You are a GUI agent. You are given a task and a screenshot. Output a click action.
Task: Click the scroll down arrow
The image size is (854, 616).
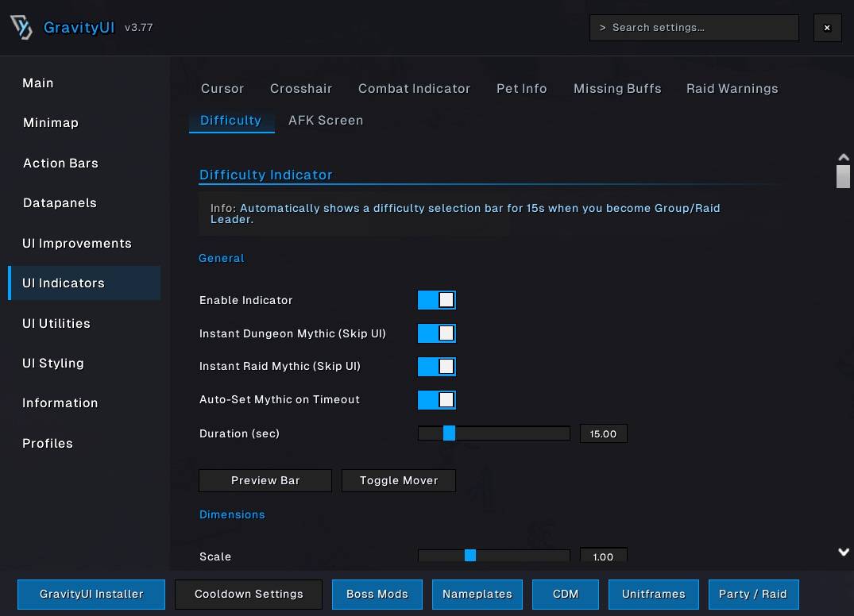(843, 552)
